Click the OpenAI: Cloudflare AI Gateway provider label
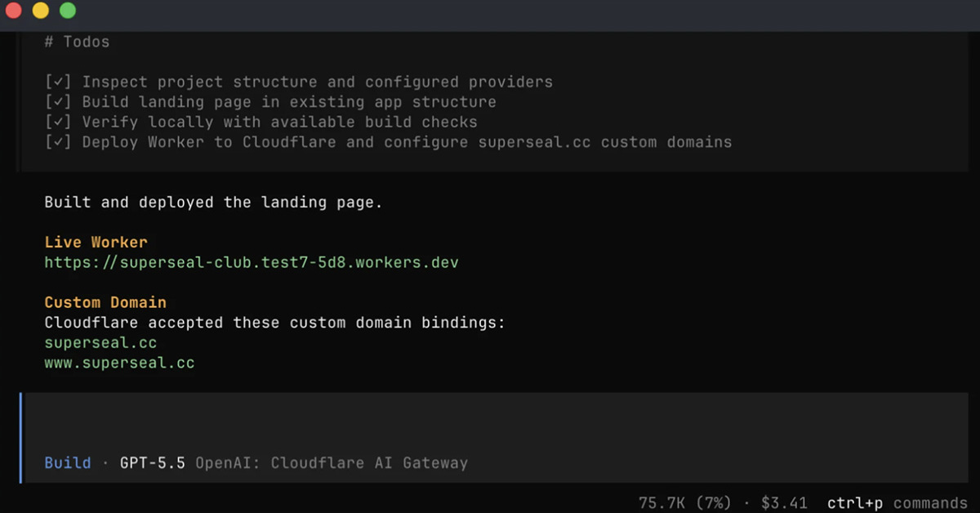The width and height of the screenshot is (980, 513). click(x=332, y=463)
